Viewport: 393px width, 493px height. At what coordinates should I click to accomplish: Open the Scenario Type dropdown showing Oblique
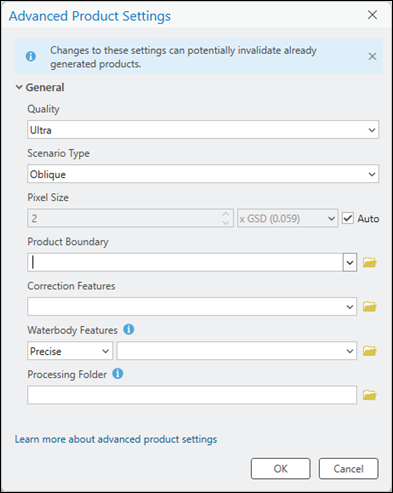(x=203, y=174)
